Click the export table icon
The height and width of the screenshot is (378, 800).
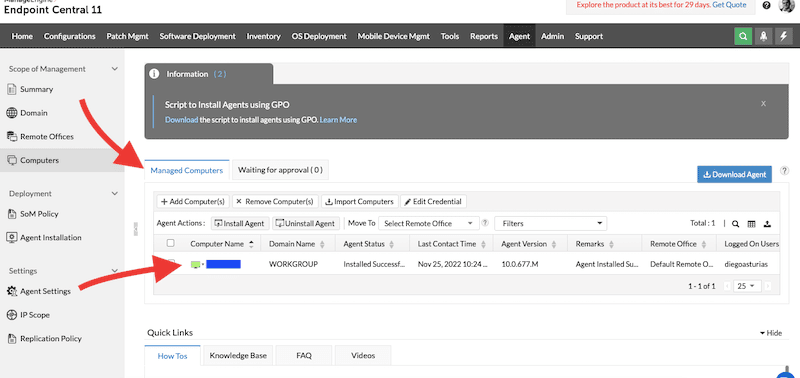pos(767,223)
